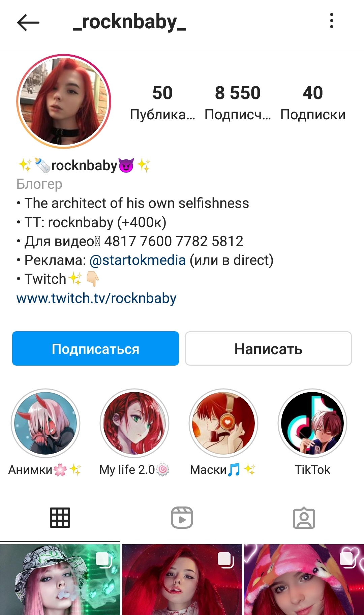This screenshot has width=364, height=615.
Task: View the profile picture story
Action: pyautogui.click(x=64, y=101)
